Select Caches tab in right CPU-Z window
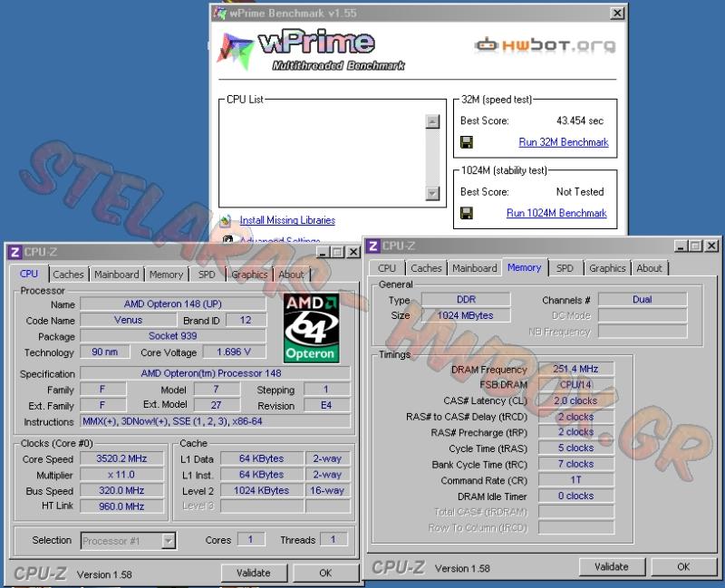The height and width of the screenshot is (588, 725). click(426, 268)
